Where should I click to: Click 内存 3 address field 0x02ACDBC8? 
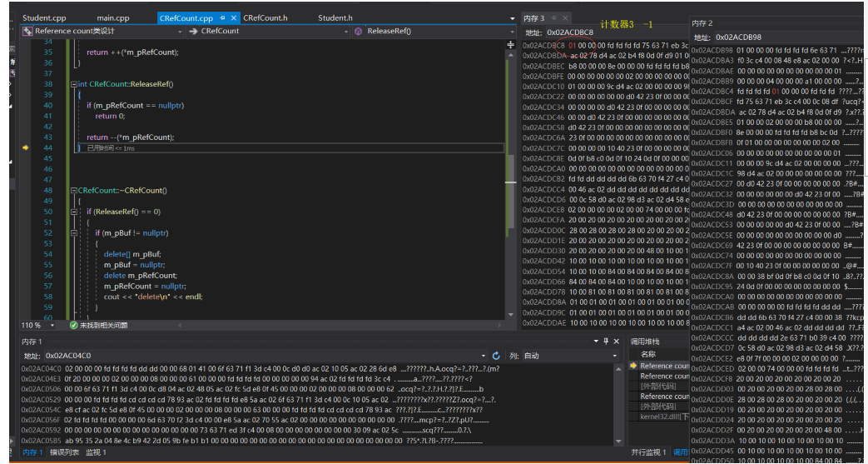coord(617,32)
